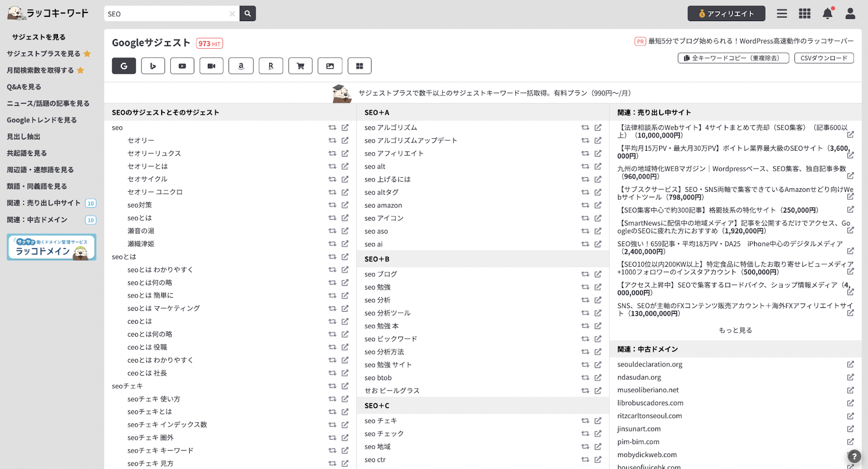Click the keyword ceoとは 社長

pos(147,373)
